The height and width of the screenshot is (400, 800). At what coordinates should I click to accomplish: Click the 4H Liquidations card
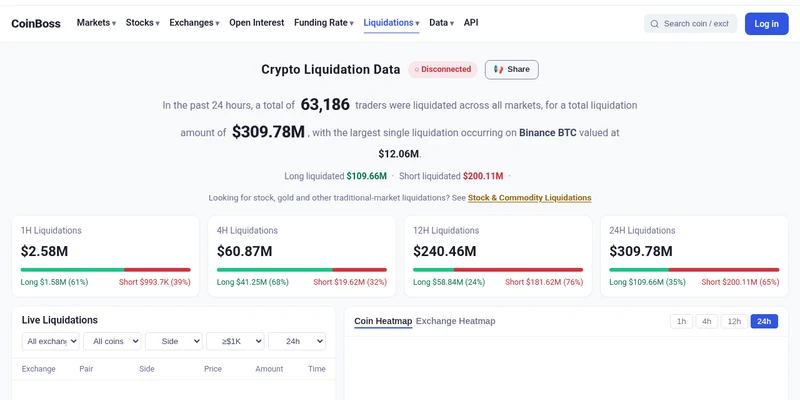point(302,256)
